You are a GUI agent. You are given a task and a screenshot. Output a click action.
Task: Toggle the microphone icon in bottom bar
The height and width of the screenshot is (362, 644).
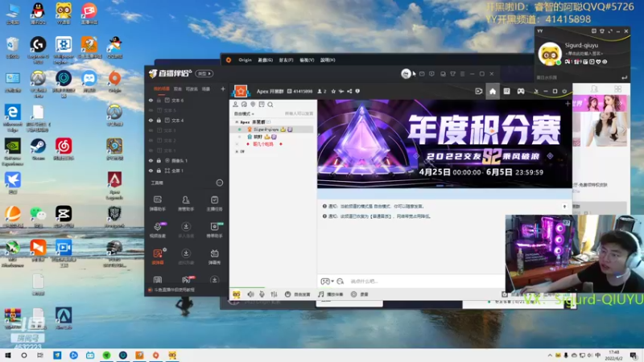262,294
